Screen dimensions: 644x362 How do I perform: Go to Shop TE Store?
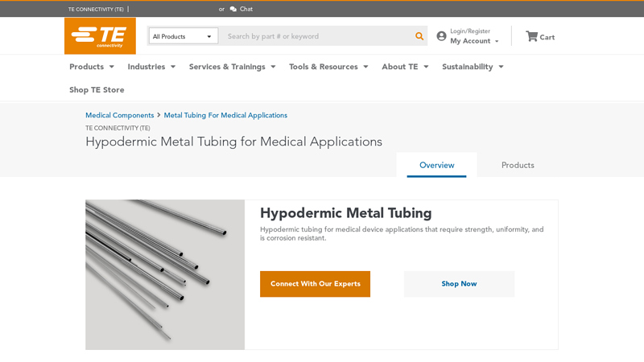click(97, 89)
